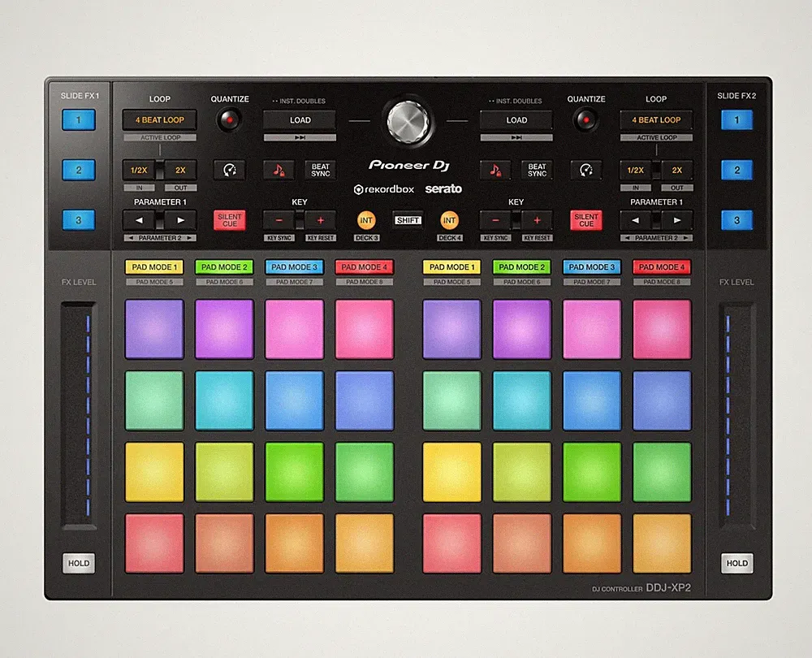Hit the left deck Key plus button
The width and height of the screenshot is (812, 658).
click(x=320, y=220)
